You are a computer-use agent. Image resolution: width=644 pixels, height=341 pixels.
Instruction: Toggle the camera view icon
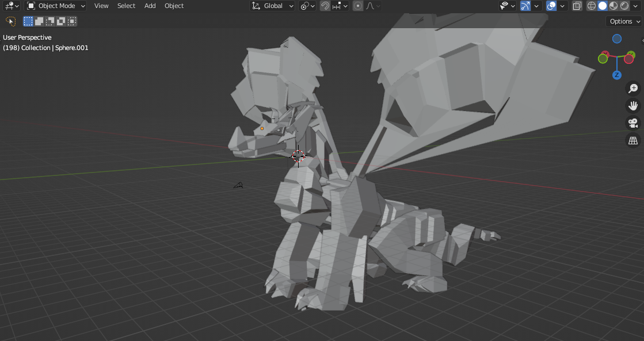pos(633,123)
